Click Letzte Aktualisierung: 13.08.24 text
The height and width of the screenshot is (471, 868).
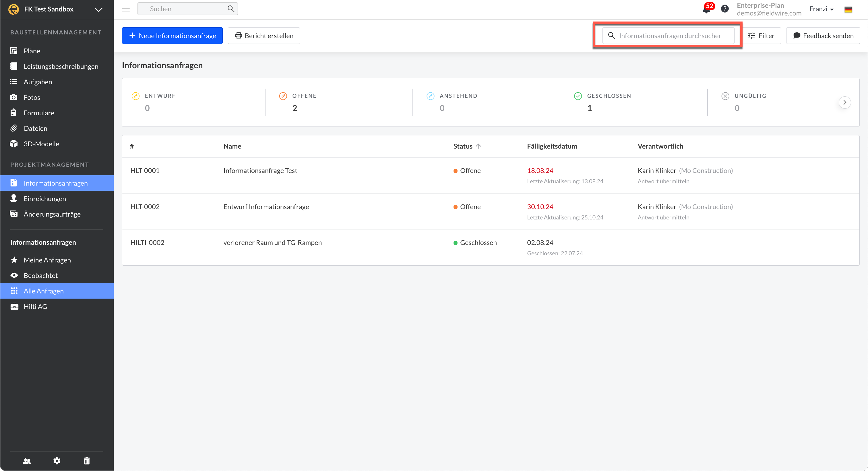pyautogui.click(x=565, y=182)
